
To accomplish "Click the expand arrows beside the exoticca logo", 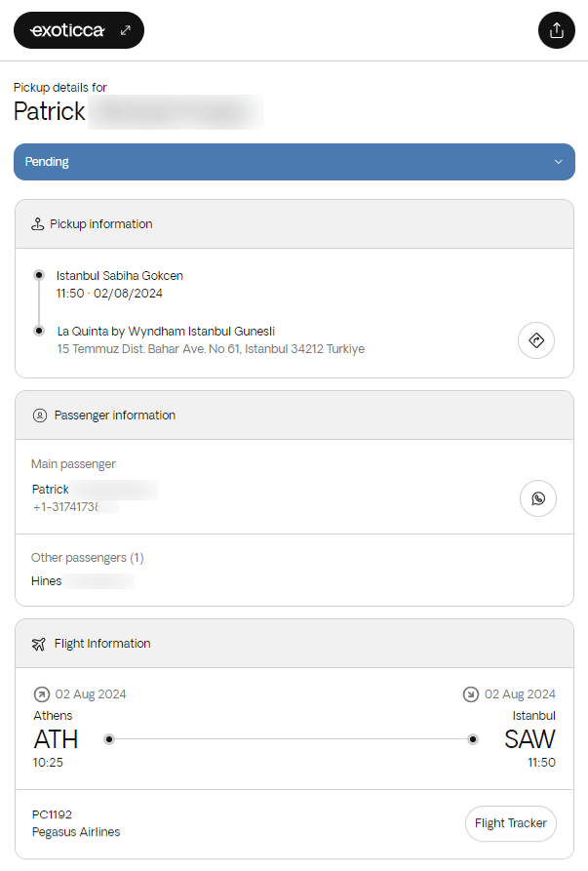I will pyautogui.click(x=125, y=30).
